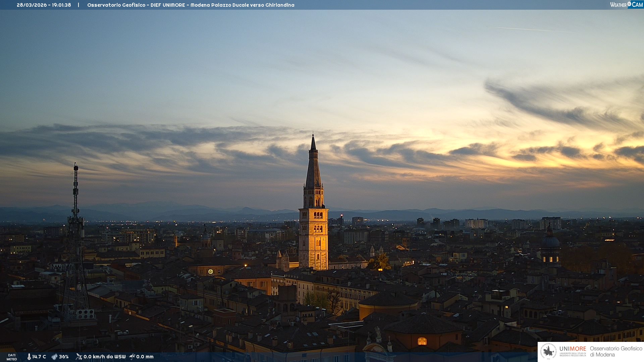Click the wind speed windsock icon
Screen dimensions: 644x362
(79, 357)
